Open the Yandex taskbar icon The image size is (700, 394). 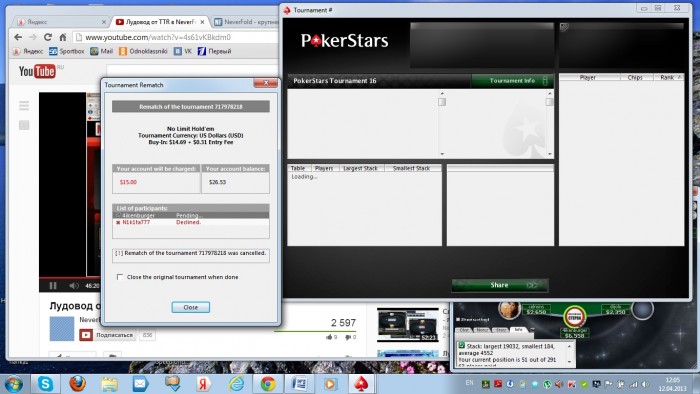pos(204,384)
